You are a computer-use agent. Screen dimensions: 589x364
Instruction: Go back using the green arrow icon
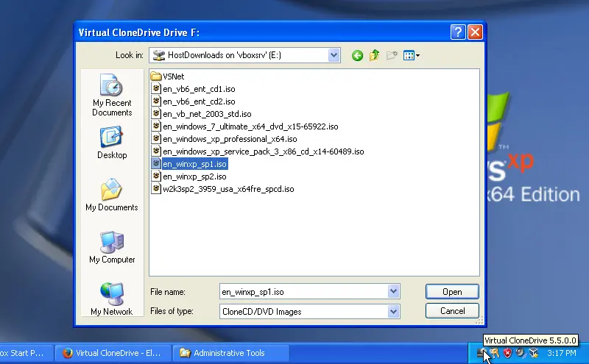(x=357, y=56)
